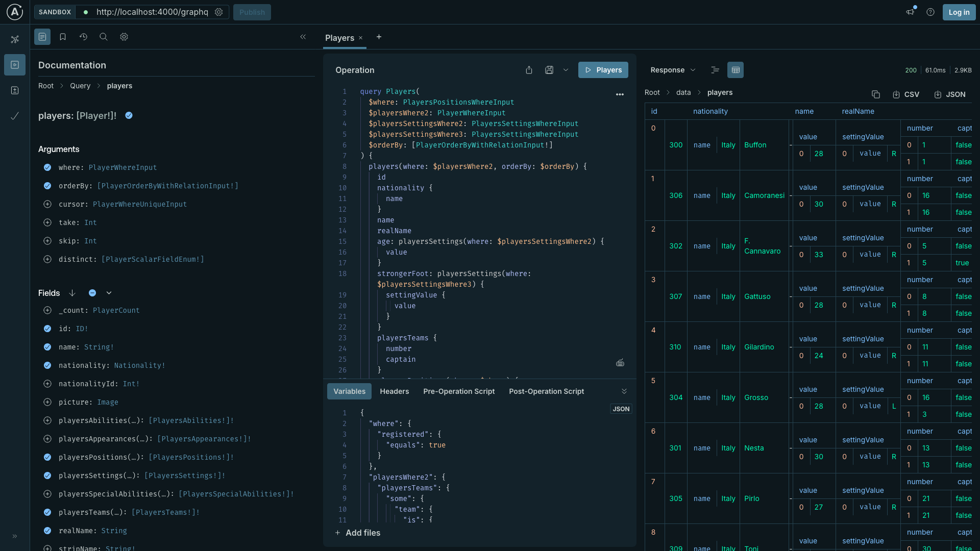Expand the save options dropdown arrow
Screen dimensions: 980x551
coord(566,70)
